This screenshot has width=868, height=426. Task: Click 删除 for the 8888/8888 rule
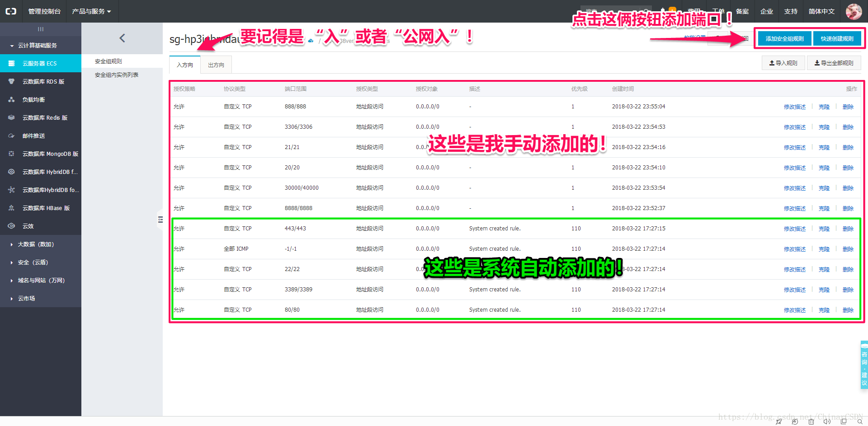click(x=848, y=209)
